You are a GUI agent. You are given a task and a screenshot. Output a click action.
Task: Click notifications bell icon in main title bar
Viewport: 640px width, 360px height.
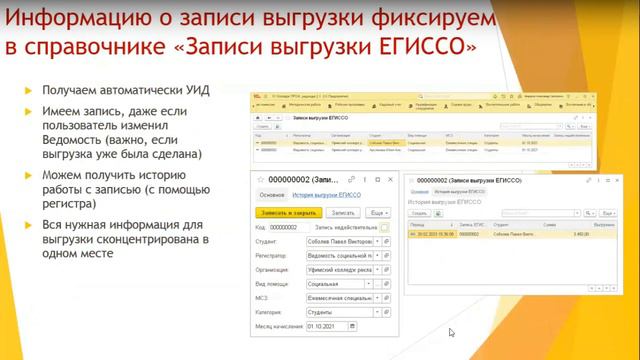pyautogui.click(x=495, y=97)
